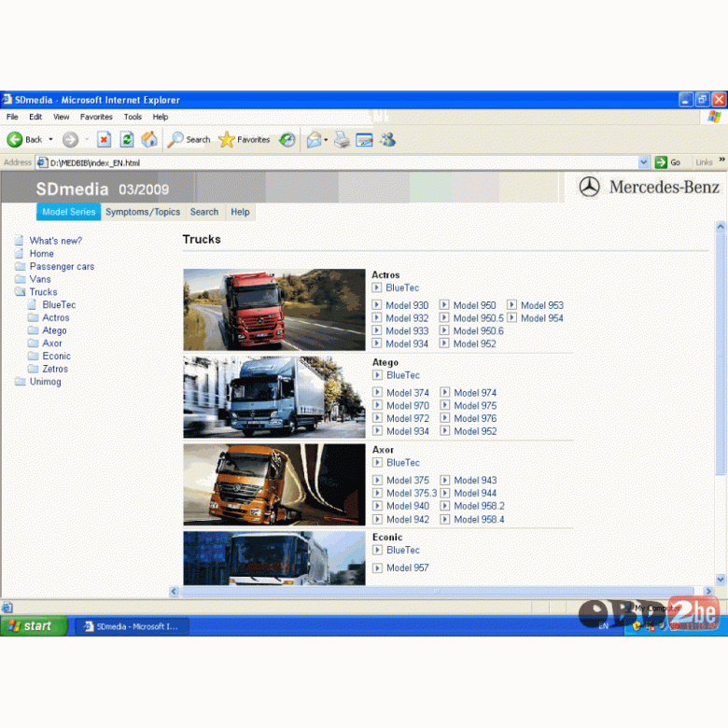The image size is (728, 728).
Task: Open Axor folder in sidebar
Action: click(x=52, y=343)
